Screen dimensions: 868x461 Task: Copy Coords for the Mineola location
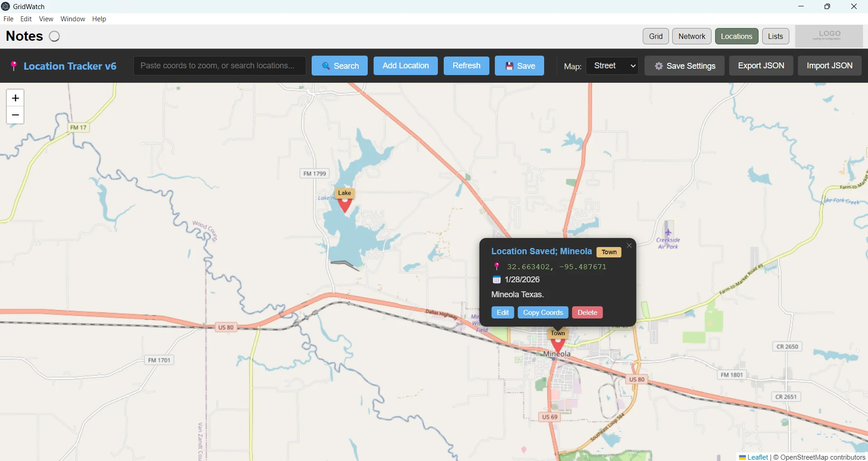pyautogui.click(x=542, y=312)
